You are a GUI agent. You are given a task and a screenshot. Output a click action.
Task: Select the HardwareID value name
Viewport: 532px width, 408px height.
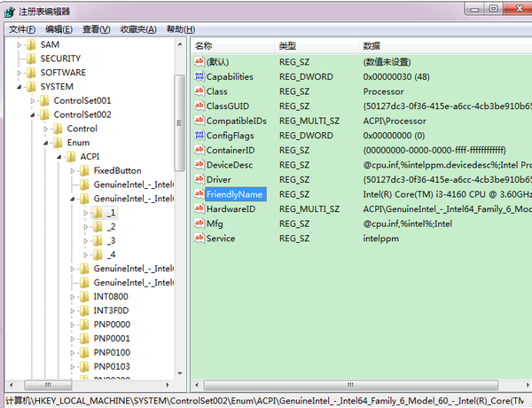coord(231,209)
